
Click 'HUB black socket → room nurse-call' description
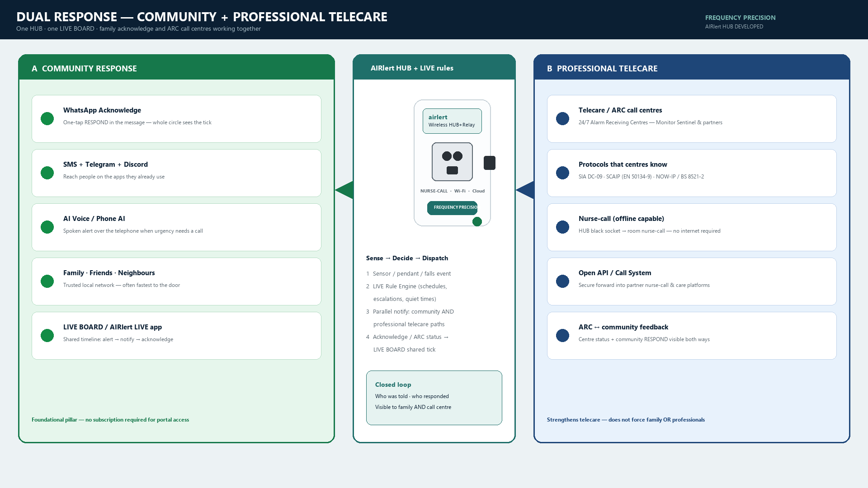(x=649, y=231)
